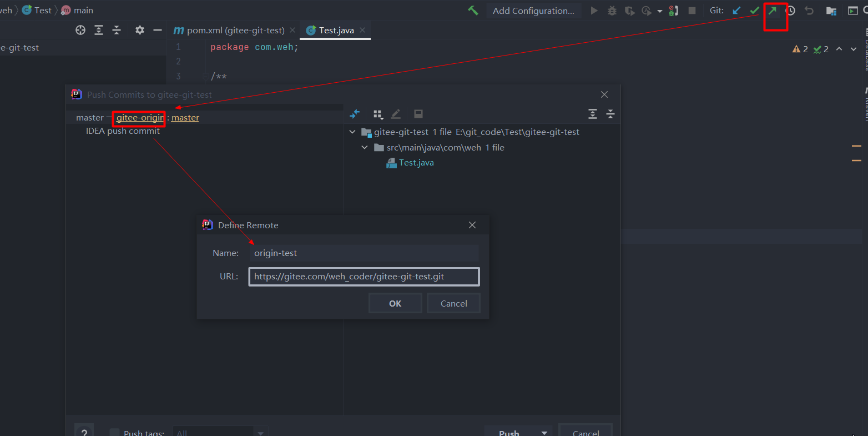
Task: Click the gitee-origin remote link
Action: click(x=140, y=118)
